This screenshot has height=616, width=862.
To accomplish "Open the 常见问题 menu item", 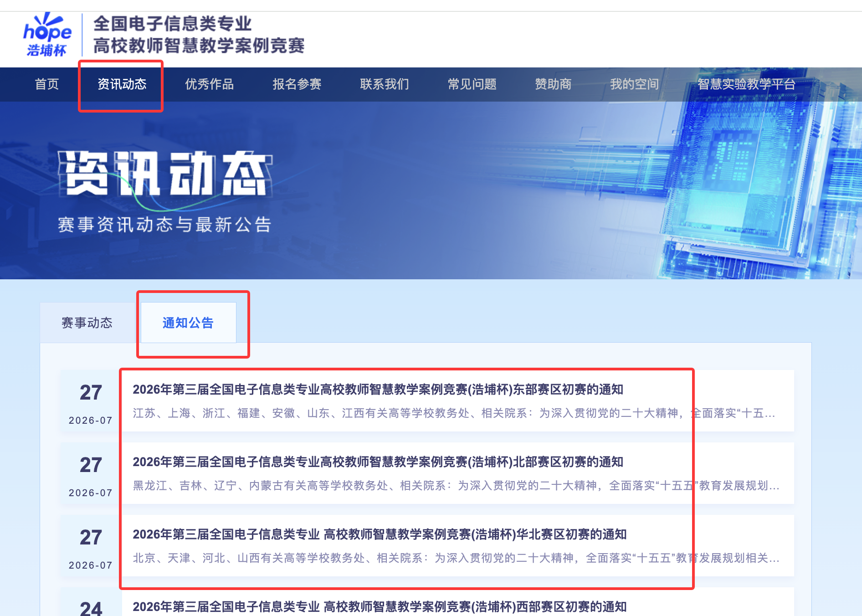I will tap(472, 84).
